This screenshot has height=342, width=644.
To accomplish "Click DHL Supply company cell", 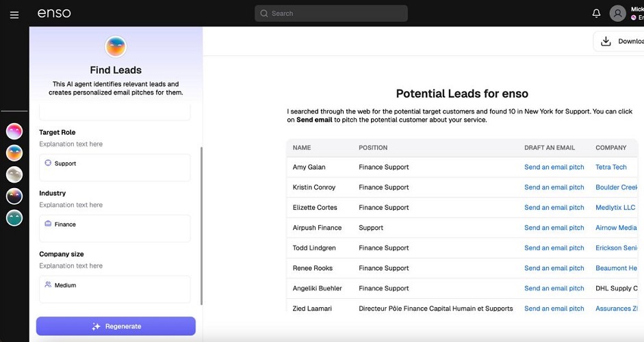I will 617,288.
